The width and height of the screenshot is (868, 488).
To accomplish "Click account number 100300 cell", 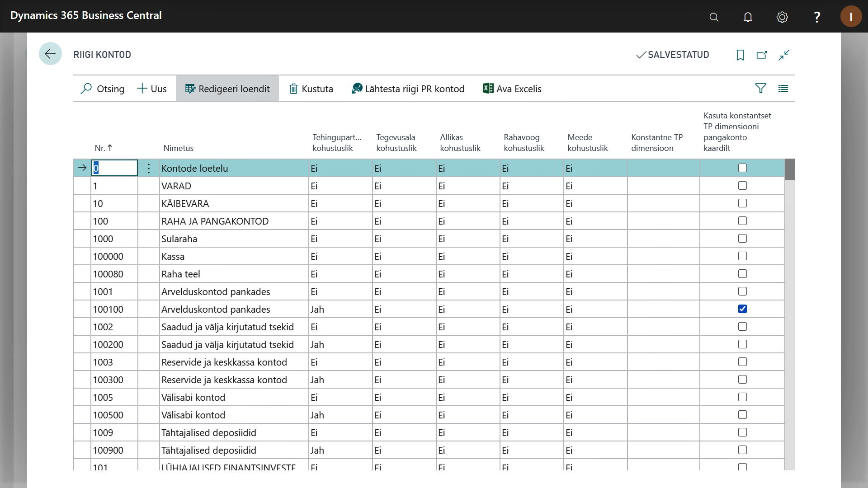I will point(114,380).
